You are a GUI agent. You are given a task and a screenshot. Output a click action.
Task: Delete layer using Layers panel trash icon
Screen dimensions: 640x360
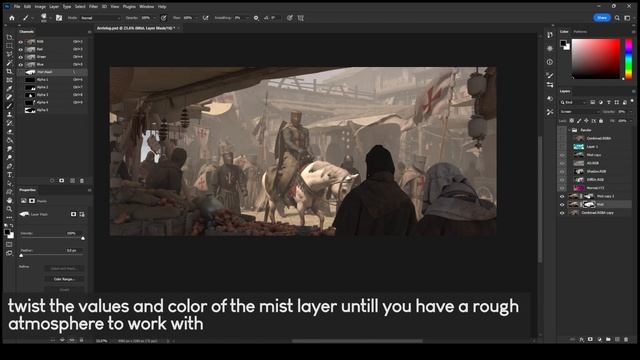click(x=626, y=339)
